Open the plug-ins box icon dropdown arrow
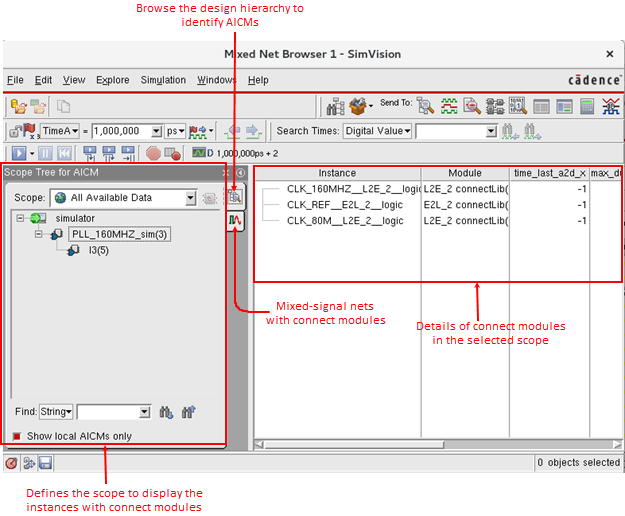This screenshot has height=516, width=625. [x=371, y=106]
